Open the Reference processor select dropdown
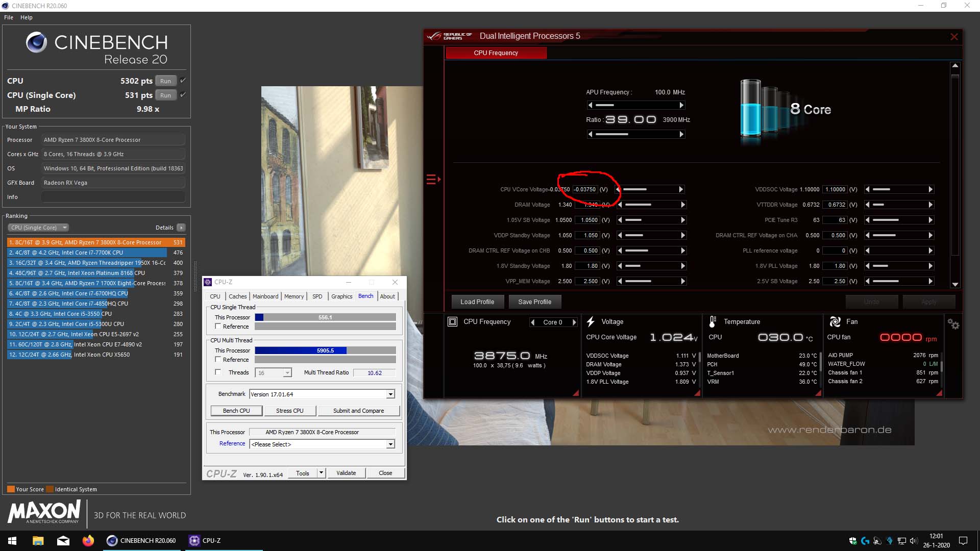 click(390, 444)
